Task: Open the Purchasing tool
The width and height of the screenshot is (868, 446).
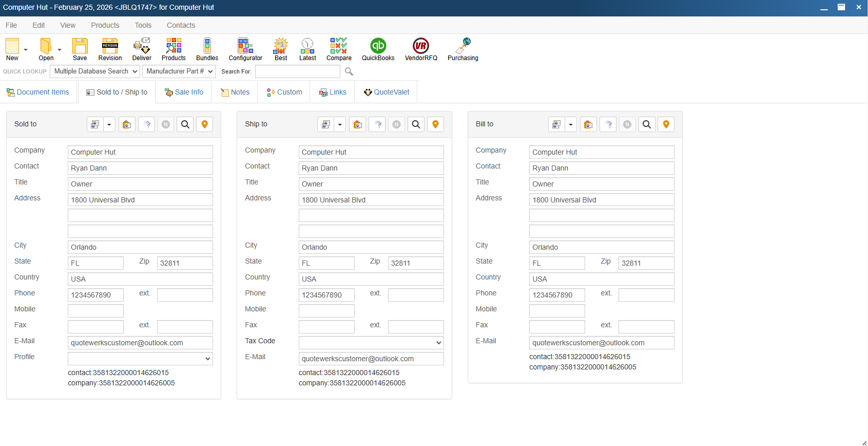Action: (x=462, y=49)
